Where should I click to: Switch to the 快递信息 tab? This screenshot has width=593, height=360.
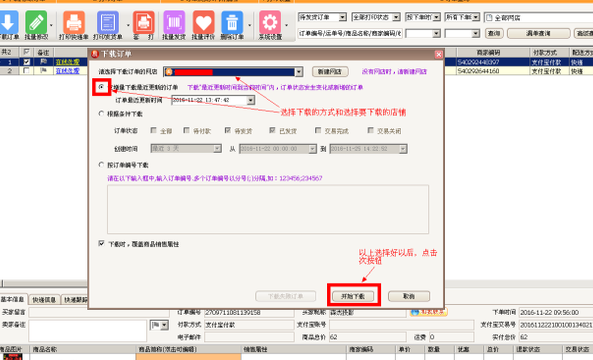click(44, 299)
